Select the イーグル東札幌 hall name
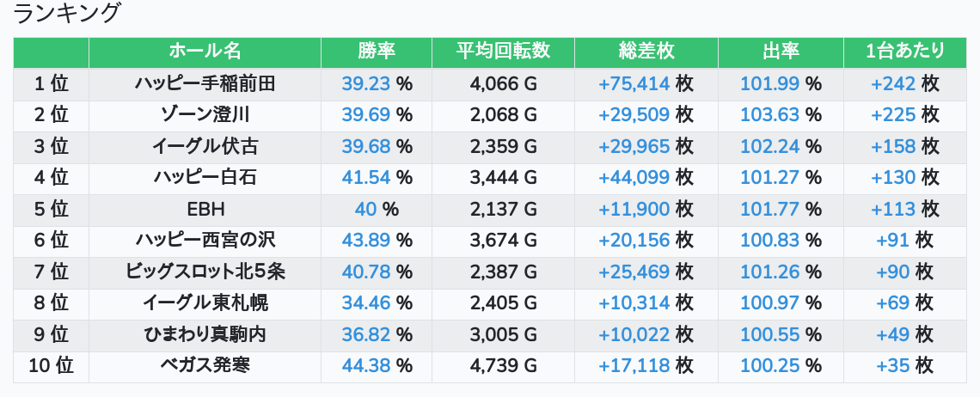 [205, 303]
